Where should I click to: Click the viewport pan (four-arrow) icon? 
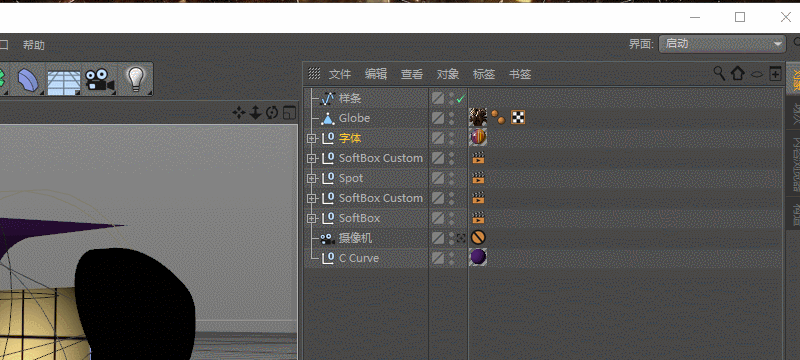click(x=238, y=113)
